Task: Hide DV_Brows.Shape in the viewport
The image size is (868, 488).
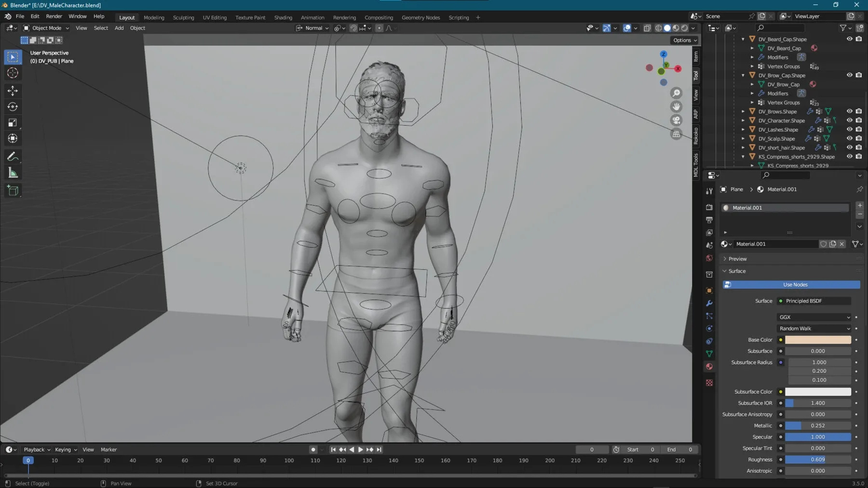Action: coord(849,111)
